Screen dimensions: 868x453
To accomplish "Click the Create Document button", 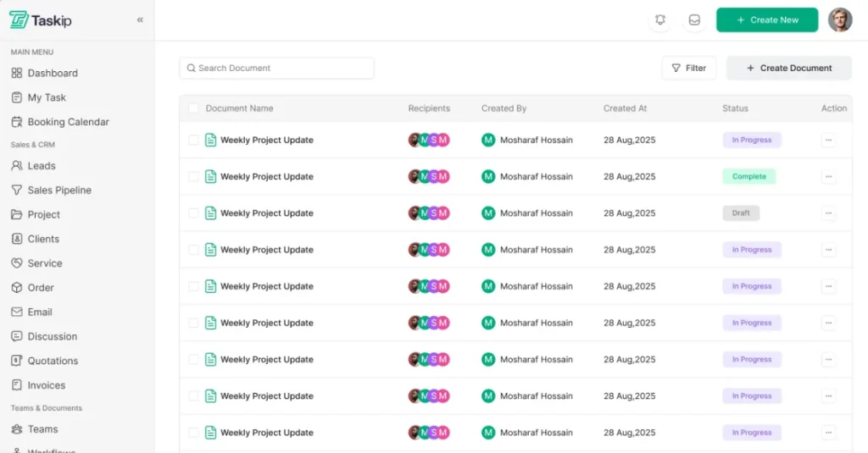I will tap(788, 69).
